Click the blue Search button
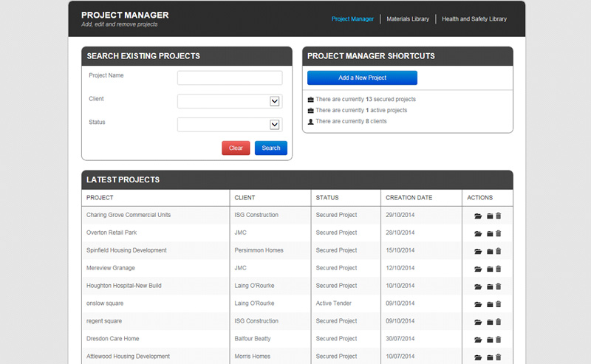Screen dimensions: 591x364 [271, 148]
